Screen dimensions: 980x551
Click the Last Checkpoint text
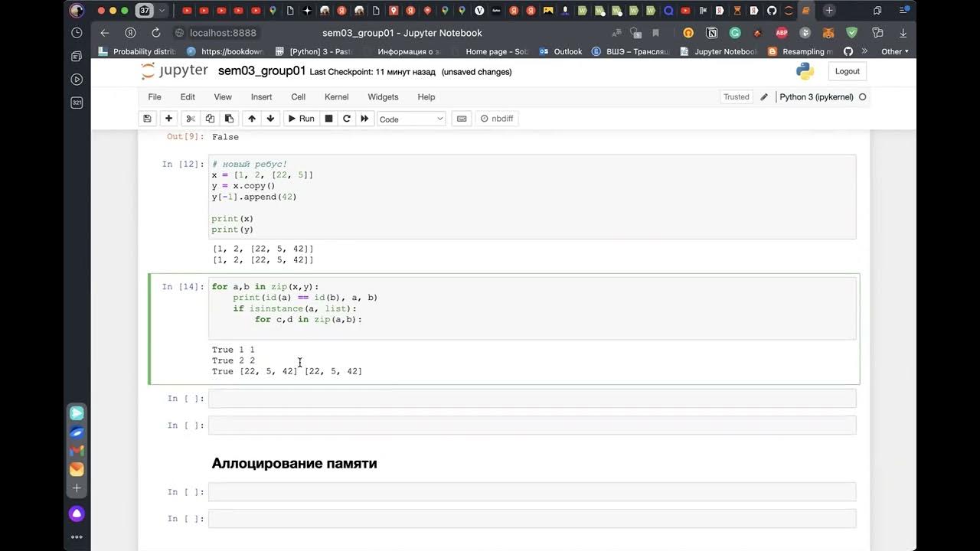pyautogui.click(x=373, y=72)
